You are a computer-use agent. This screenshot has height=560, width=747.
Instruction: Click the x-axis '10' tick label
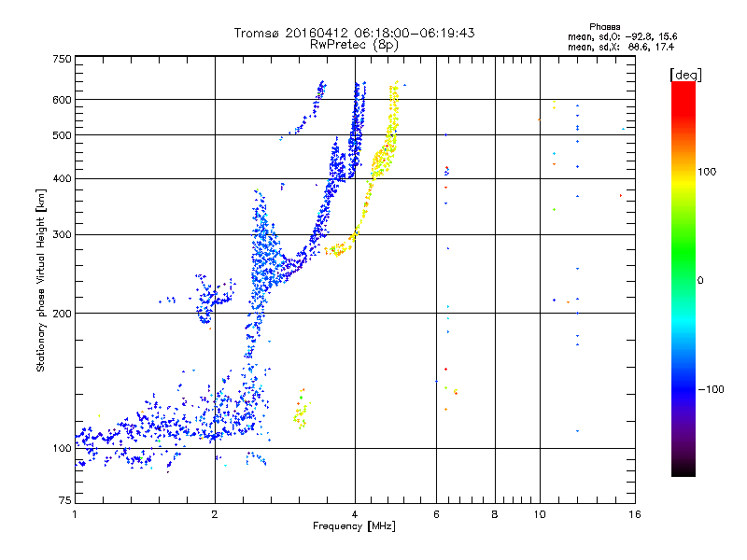click(x=540, y=514)
